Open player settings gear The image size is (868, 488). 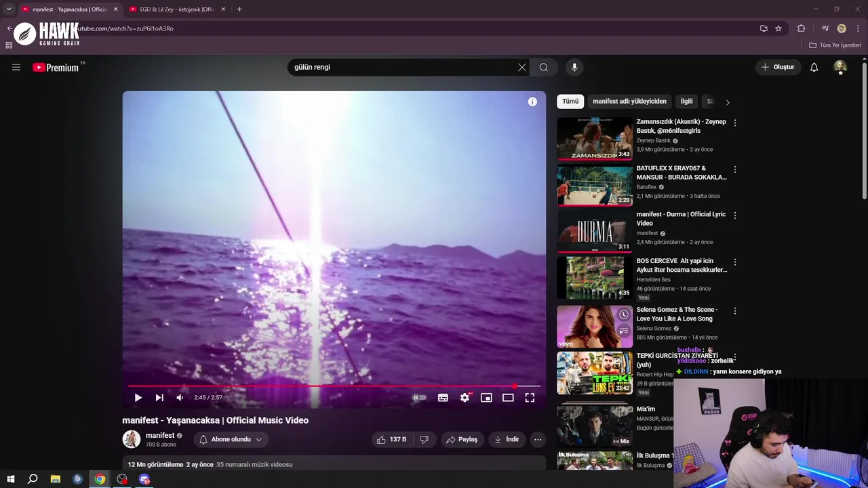(x=465, y=398)
